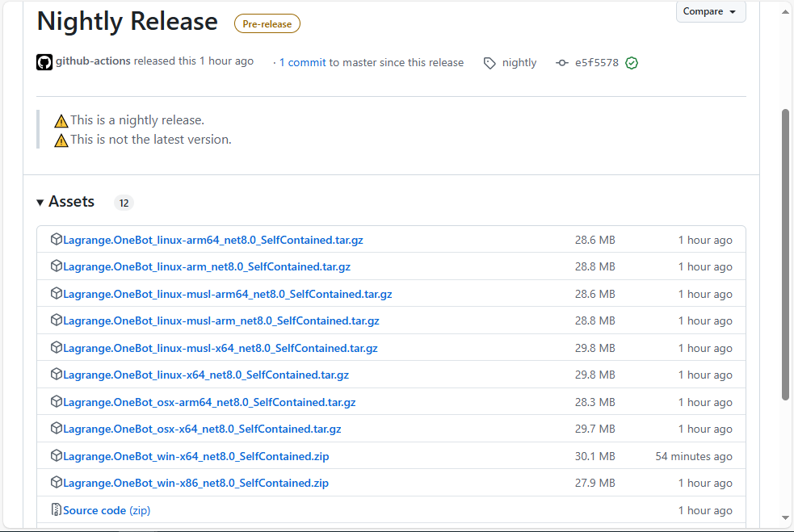The image size is (794, 532).
Task: Click the github-actions avatar icon
Action: click(x=44, y=62)
